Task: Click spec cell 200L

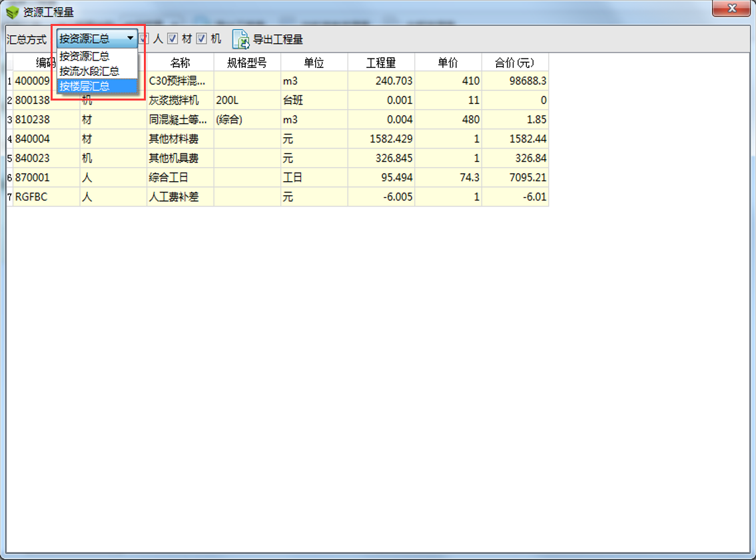Action: click(x=247, y=101)
